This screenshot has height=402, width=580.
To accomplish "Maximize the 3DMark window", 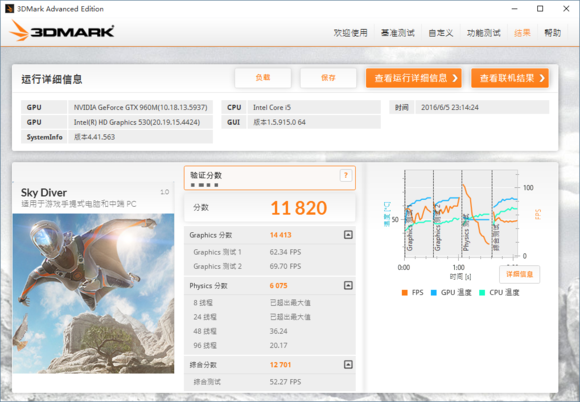I will pos(540,9).
